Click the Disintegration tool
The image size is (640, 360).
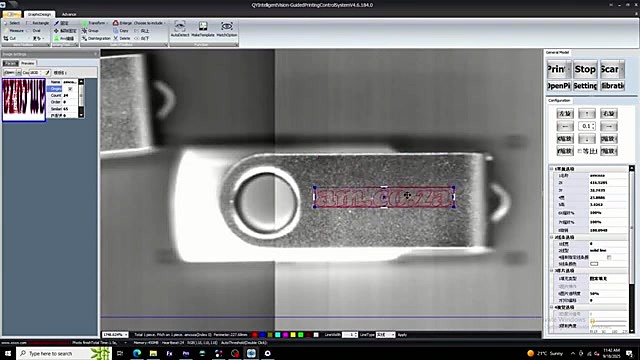click(x=96, y=38)
